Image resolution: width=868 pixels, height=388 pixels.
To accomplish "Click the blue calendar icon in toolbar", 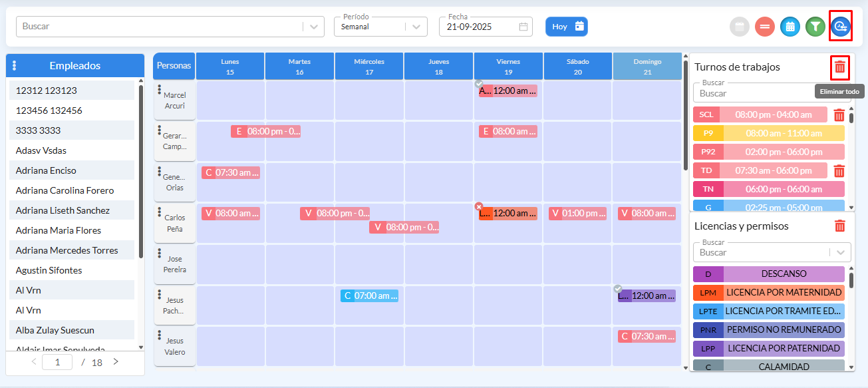I will click(790, 27).
